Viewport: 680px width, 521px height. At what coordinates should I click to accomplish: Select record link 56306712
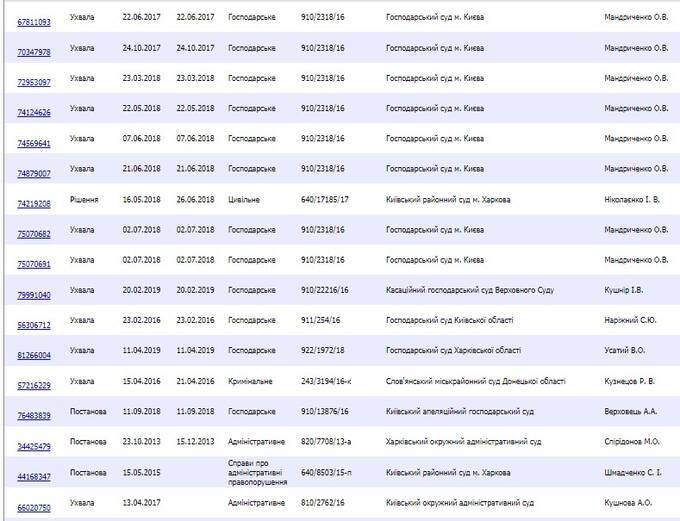click(x=34, y=325)
